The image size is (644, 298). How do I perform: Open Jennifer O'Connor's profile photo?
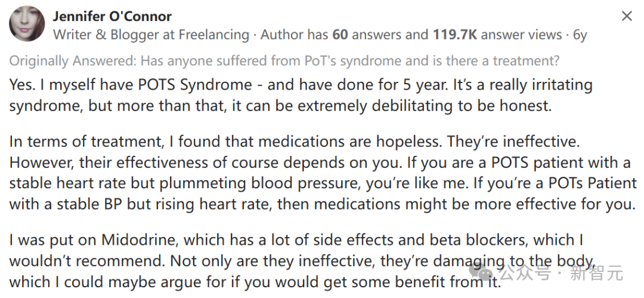27,24
